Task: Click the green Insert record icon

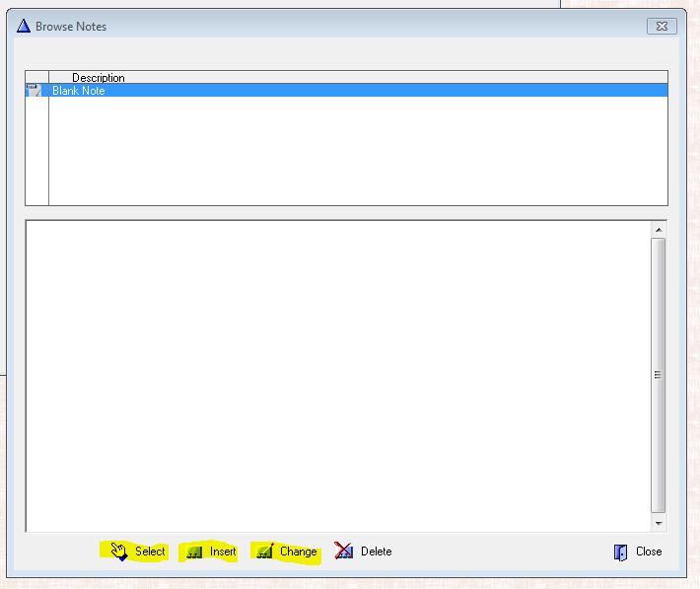Action: (194, 552)
